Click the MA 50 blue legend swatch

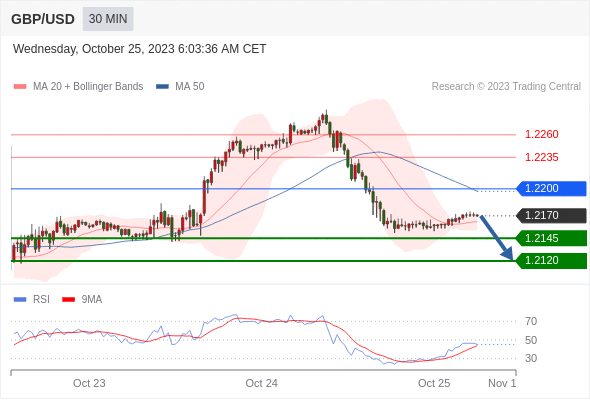pyautogui.click(x=162, y=87)
